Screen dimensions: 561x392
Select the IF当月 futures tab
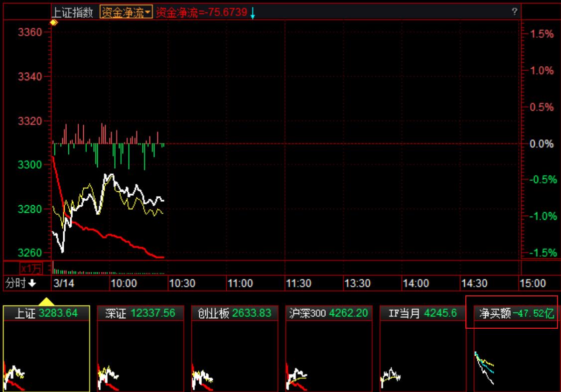click(422, 313)
